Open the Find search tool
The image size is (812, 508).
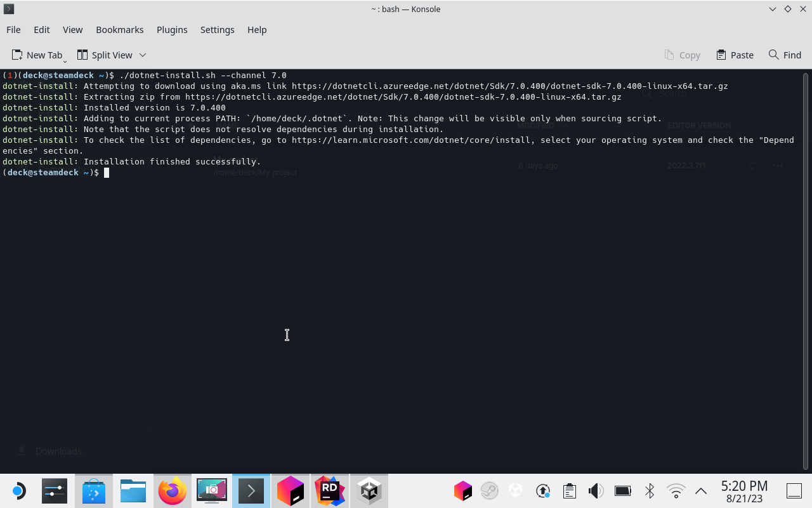pos(785,55)
